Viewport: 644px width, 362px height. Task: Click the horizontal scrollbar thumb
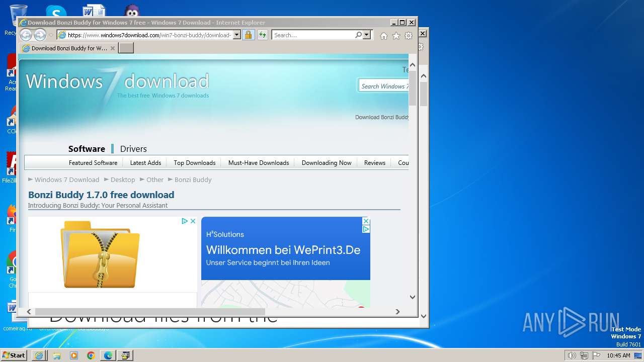[149, 312]
